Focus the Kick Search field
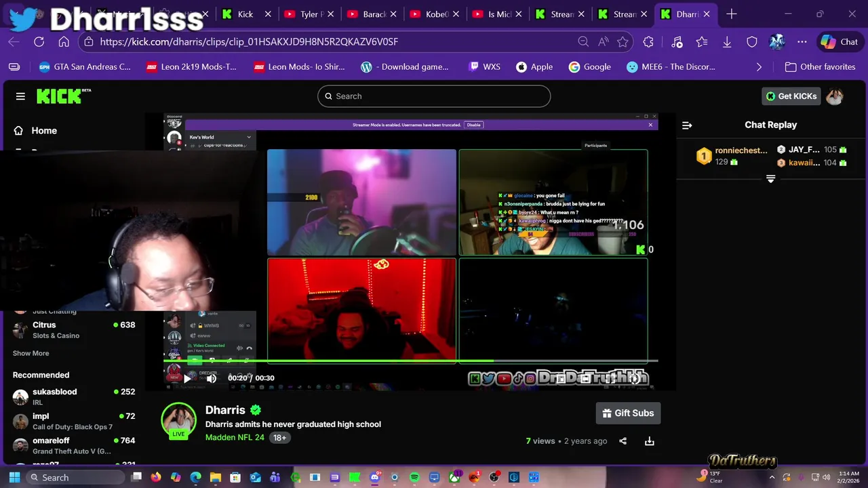Screen dimensions: 868x488 click(434, 96)
